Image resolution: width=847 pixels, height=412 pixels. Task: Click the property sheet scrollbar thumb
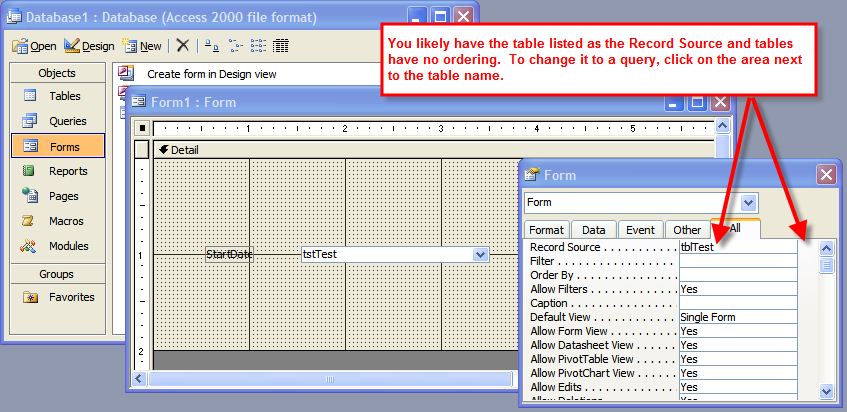826,265
